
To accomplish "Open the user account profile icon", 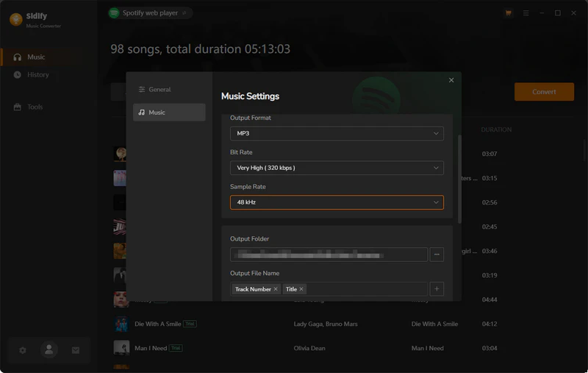I will (49, 350).
